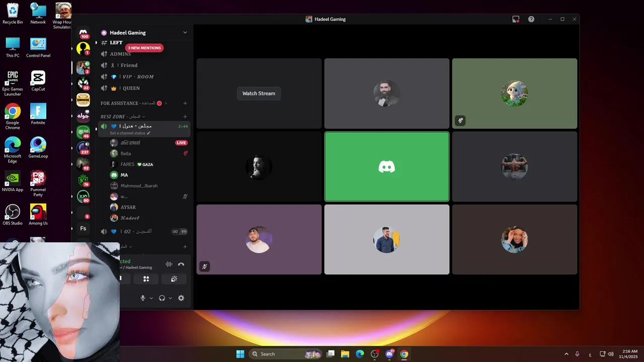Click Set a channel status link
The height and width of the screenshot is (362, 644).
click(127, 133)
